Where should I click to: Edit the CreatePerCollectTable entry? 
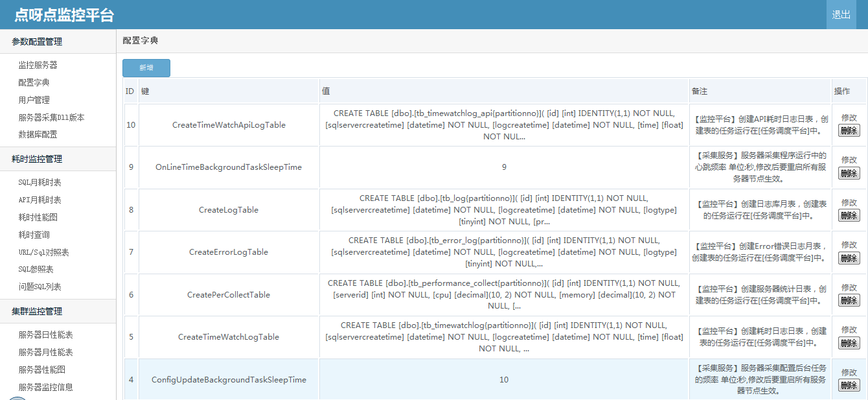(x=849, y=287)
